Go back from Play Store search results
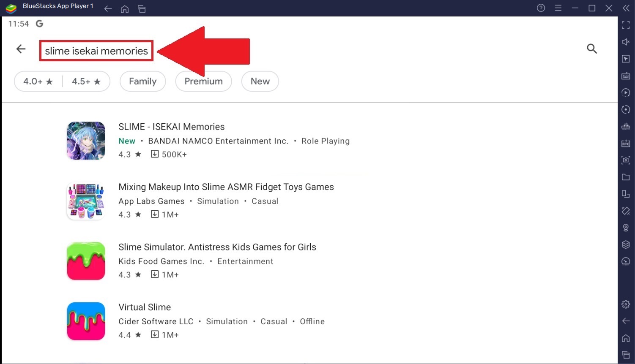This screenshot has height=364, width=635. pyautogui.click(x=21, y=49)
